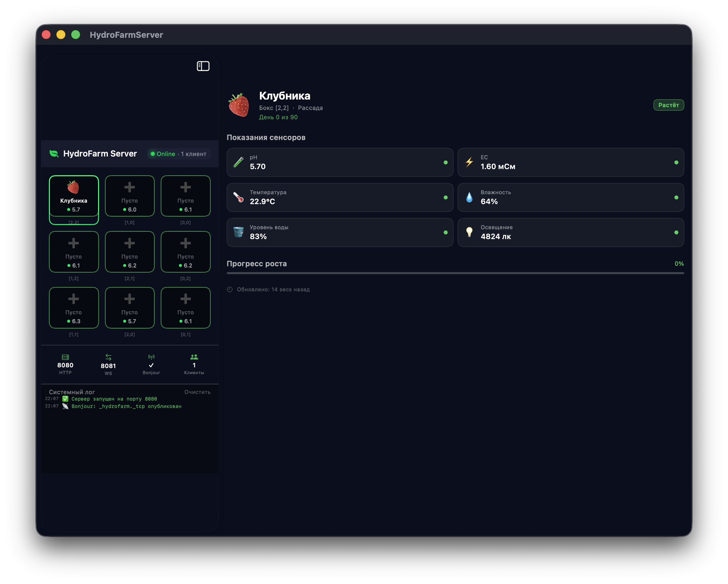Click the Показания сенсоров heading

pyautogui.click(x=266, y=137)
